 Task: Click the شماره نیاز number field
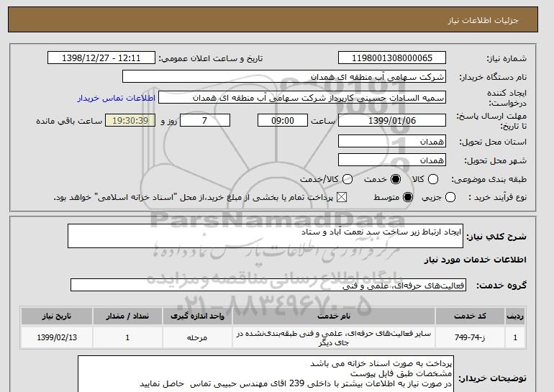click(392, 58)
